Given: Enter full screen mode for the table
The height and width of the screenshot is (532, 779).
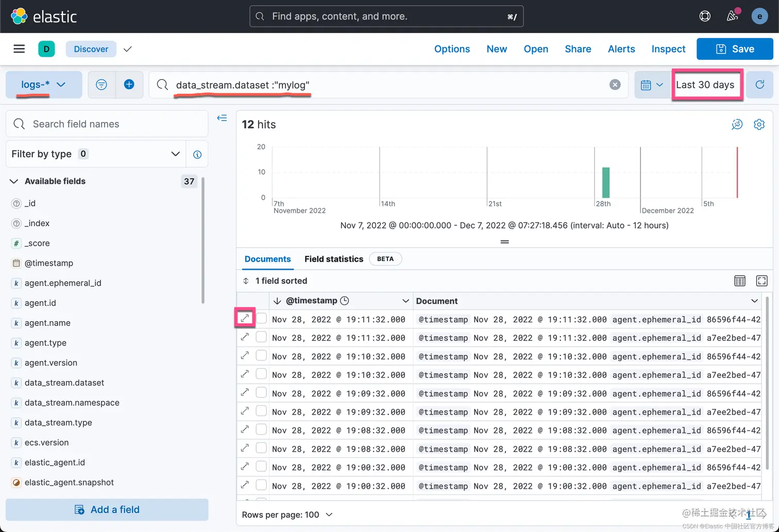Looking at the screenshot, I should (761, 281).
